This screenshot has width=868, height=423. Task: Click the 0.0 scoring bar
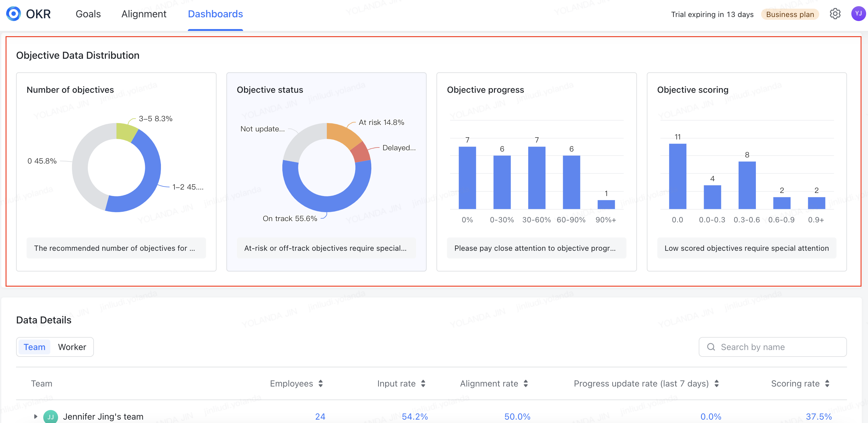677,176
